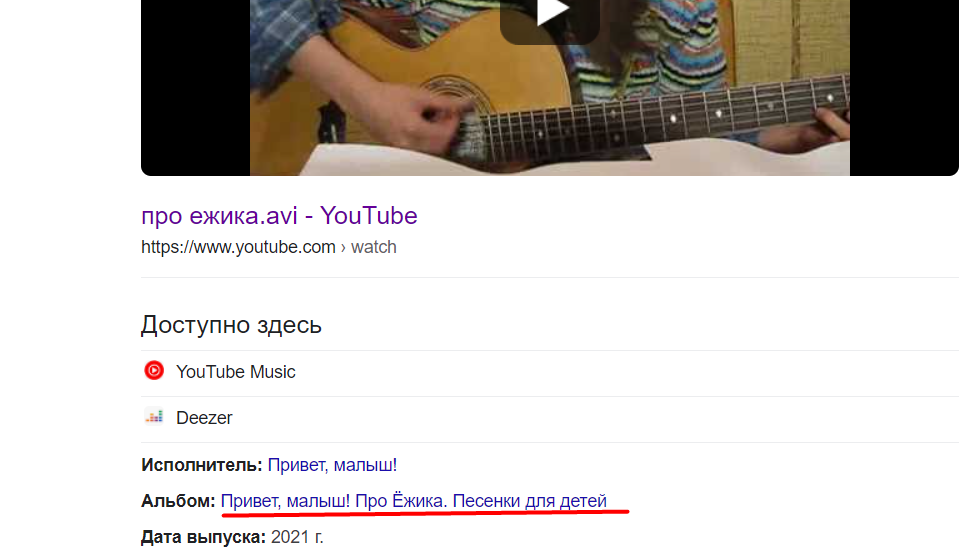The width and height of the screenshot is (965, 556).
Task: Click the release year '2021 г.'
Action: (x=298, y=537)
